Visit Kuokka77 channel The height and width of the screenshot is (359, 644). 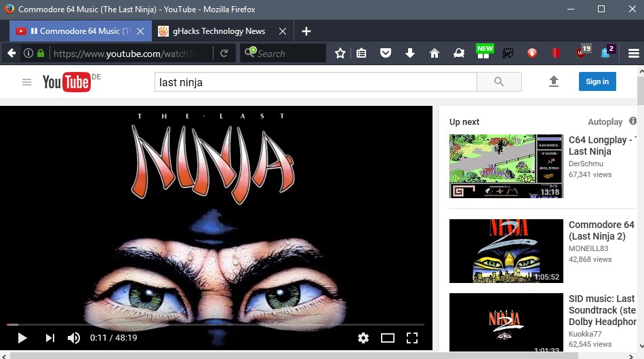tap(585, 334)
